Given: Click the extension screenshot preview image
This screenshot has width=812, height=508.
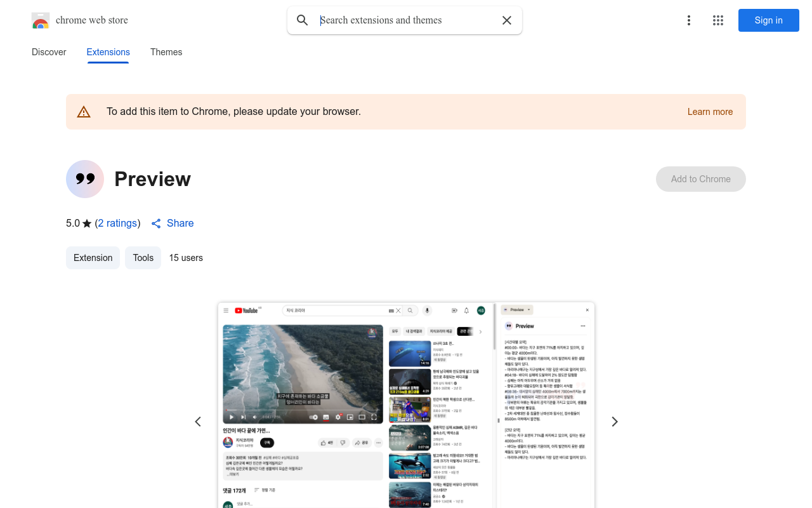Looking at the screenshot, I should point(406,406).
